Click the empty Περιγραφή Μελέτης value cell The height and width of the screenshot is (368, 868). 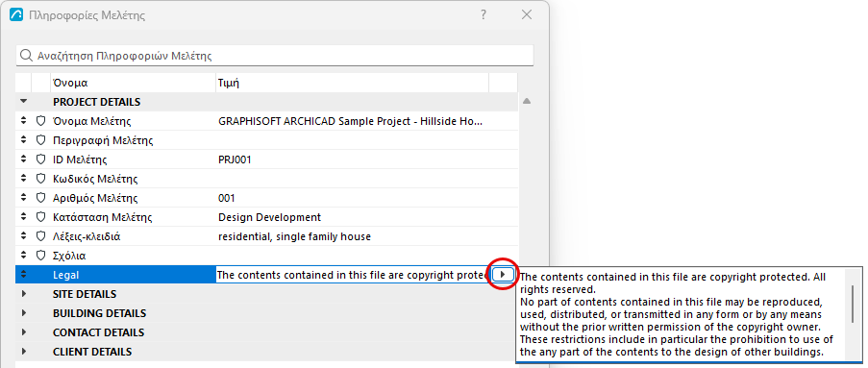[x=352, y=140]
